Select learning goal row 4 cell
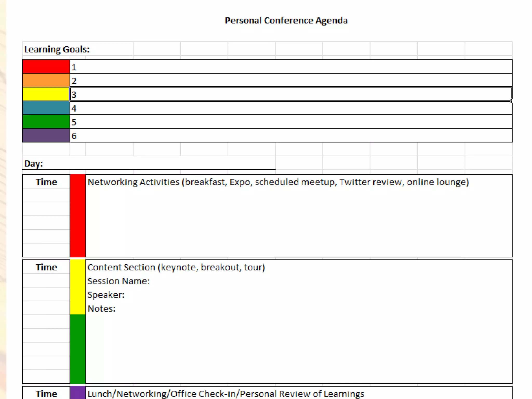This screenshot has width=532, height=399. pyautogui.click(x=291, y=108)
